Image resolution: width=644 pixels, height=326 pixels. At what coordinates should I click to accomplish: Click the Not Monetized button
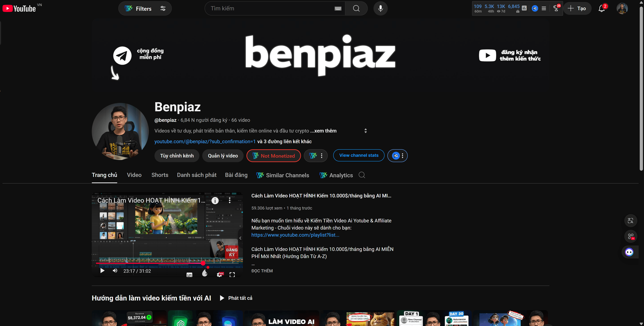(274, 156)
